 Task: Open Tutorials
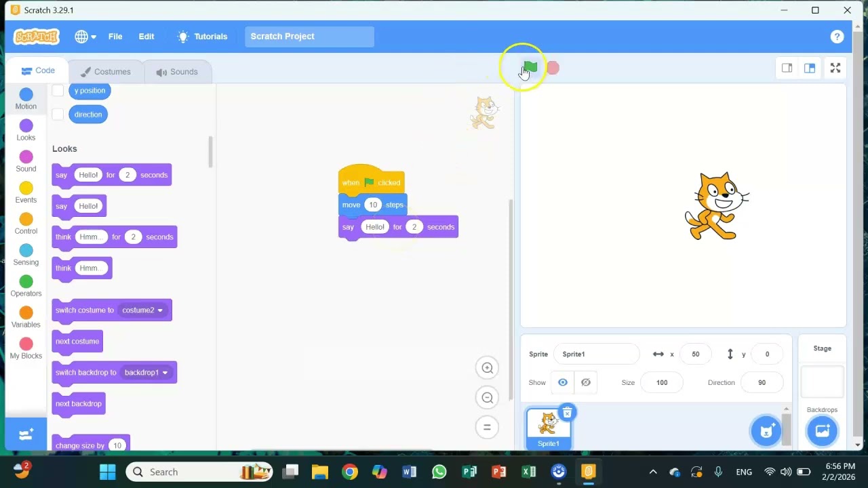(x=202, y=37)
